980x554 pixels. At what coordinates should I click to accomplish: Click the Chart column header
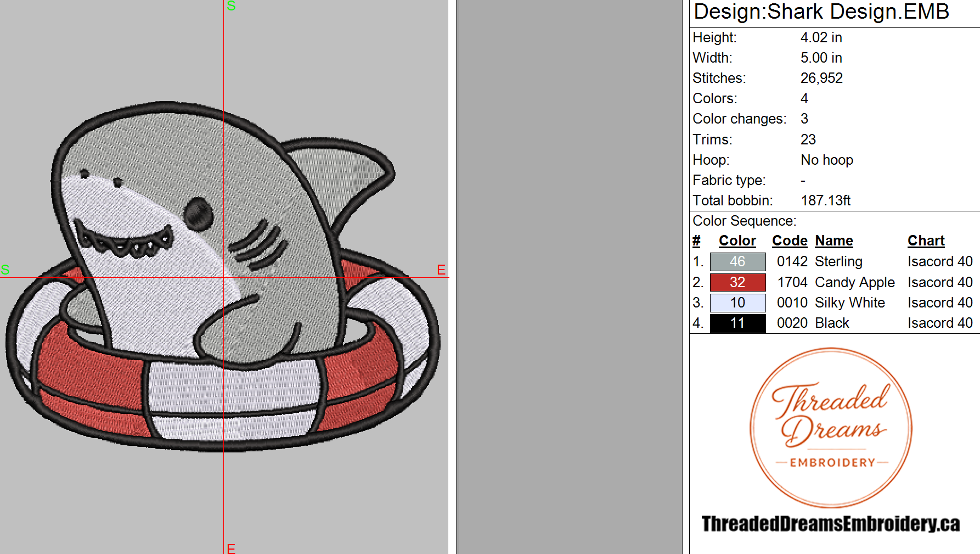(x=926, y=241)
